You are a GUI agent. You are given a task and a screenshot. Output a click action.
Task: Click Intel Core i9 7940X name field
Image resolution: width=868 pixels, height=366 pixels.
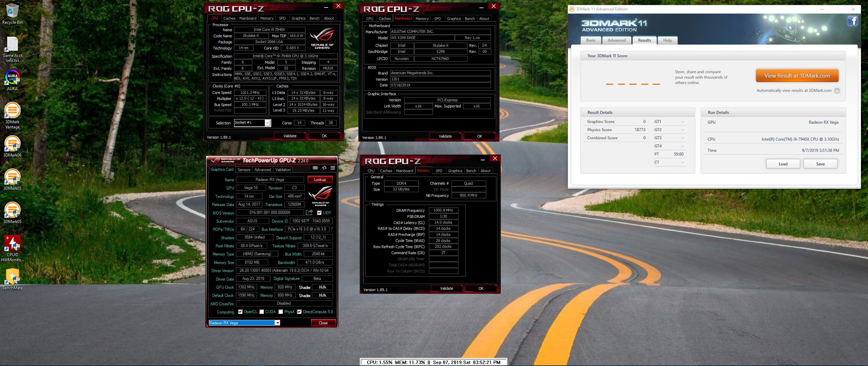(x=270, y=29)
